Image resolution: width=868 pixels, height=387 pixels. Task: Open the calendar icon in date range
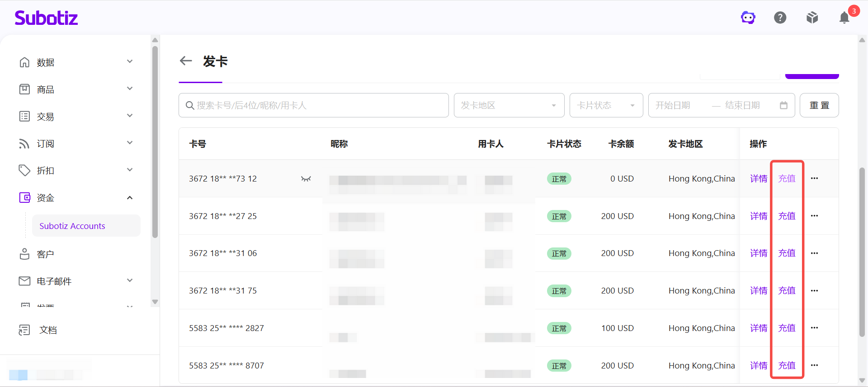point(783,105)
